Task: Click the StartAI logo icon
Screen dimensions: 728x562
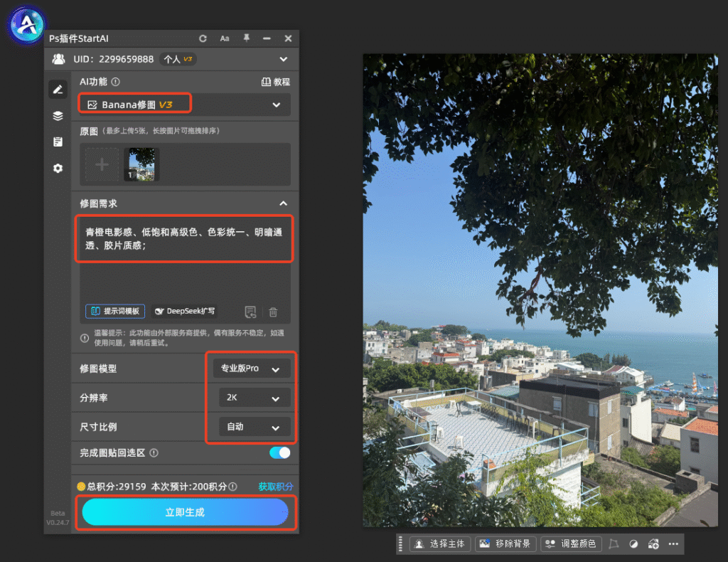Action: [27, 25]
